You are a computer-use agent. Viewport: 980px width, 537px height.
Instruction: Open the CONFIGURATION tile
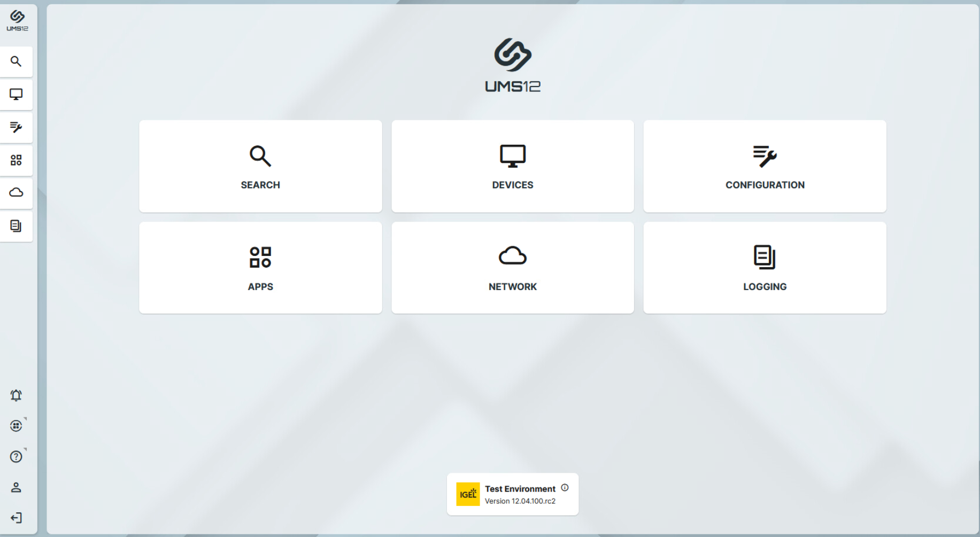(x=765, y=166)
